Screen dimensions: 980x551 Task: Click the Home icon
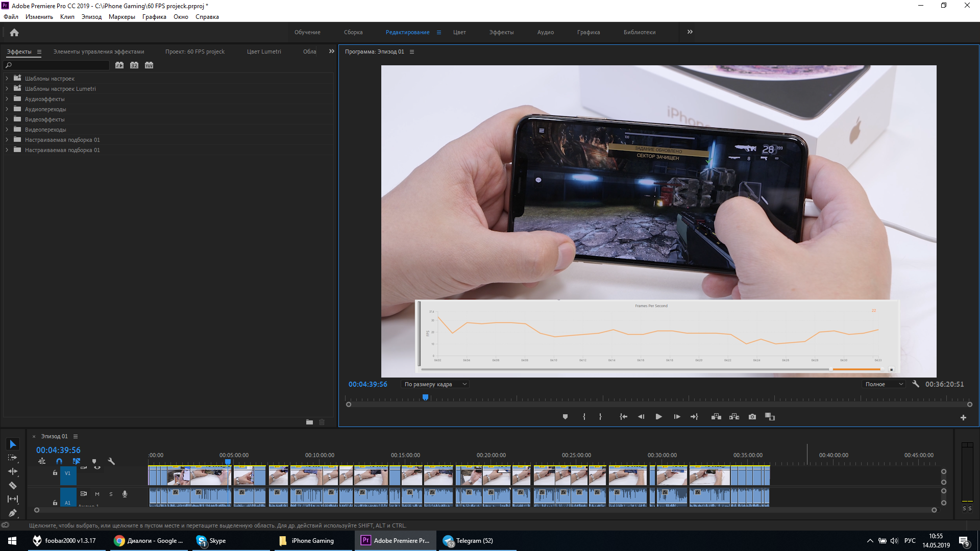(14, 32)
